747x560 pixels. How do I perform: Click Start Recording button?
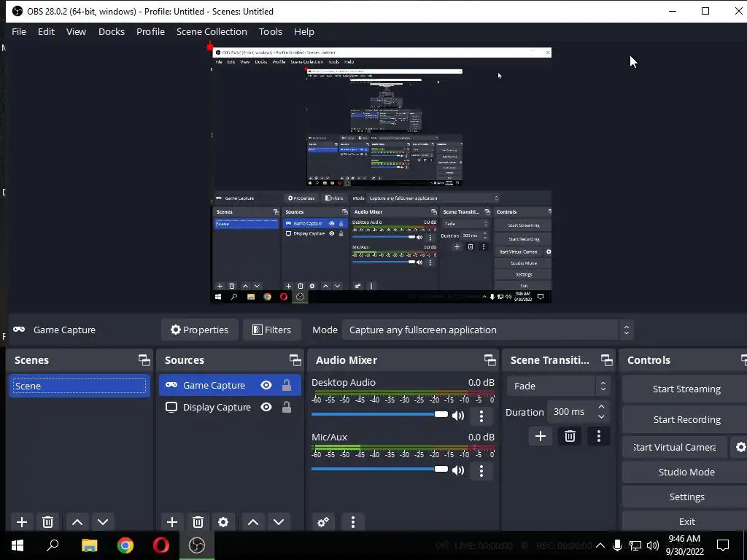(686, 419)
